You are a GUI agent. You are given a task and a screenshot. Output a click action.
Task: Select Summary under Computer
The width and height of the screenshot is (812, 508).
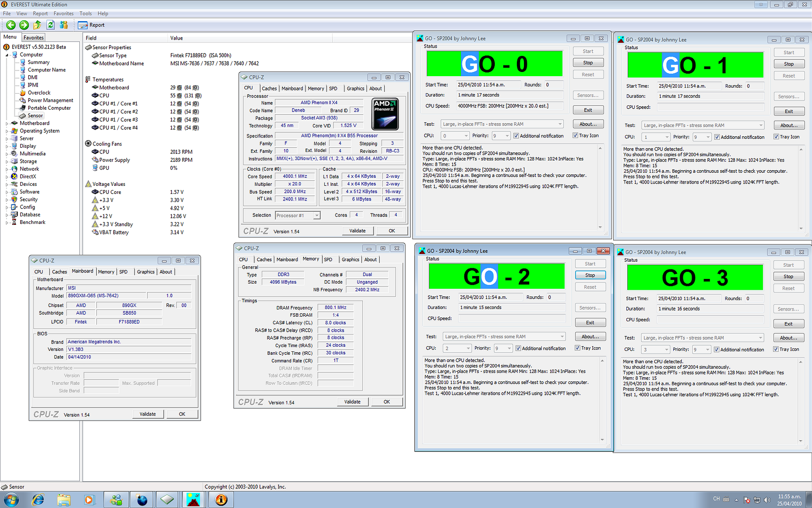click(x=39, y=62)
